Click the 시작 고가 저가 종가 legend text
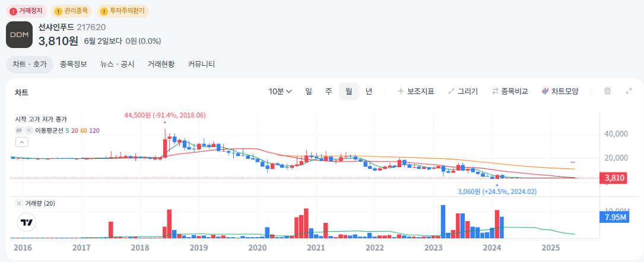This screenshot has height=262, width=644. [x=41, y=119]
